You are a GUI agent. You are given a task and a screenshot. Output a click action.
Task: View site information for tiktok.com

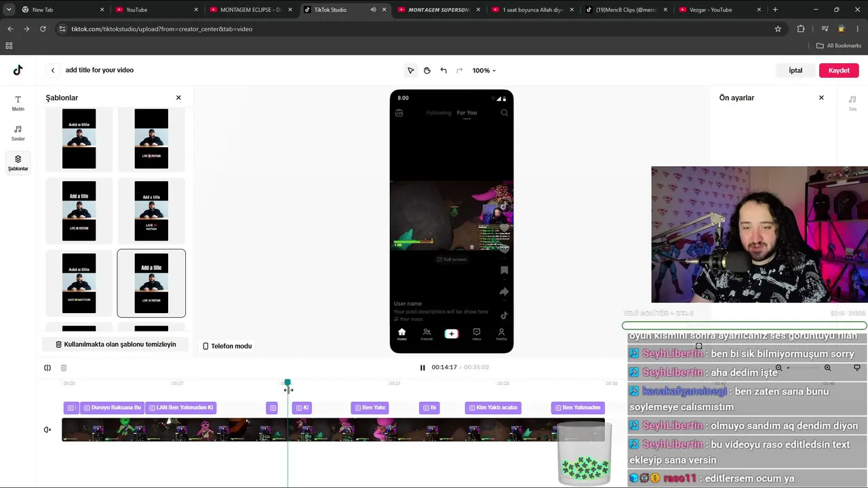(x=62, y=29)
